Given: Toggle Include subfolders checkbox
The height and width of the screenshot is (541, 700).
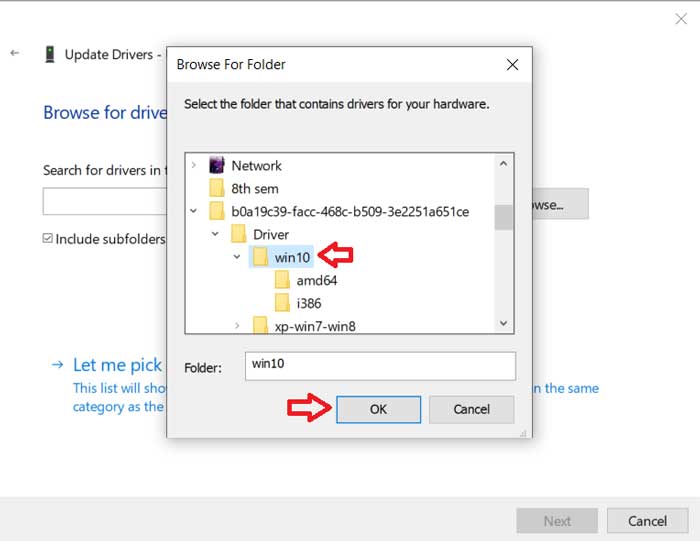Looking at the screenshot, I should [x=48, y=238].
